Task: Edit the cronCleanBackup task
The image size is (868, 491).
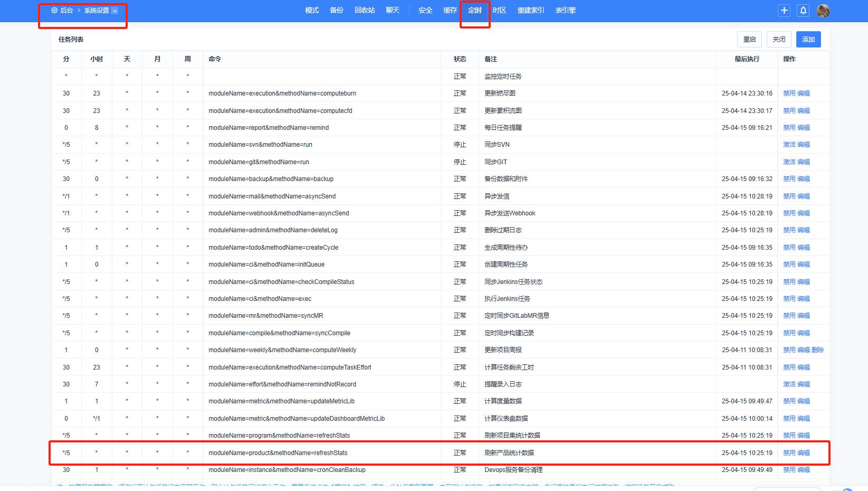Action: point(804,470)
